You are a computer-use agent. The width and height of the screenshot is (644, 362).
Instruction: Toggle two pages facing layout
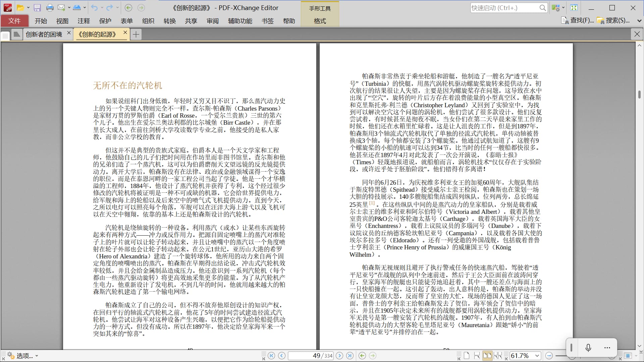tap(487, 356)
